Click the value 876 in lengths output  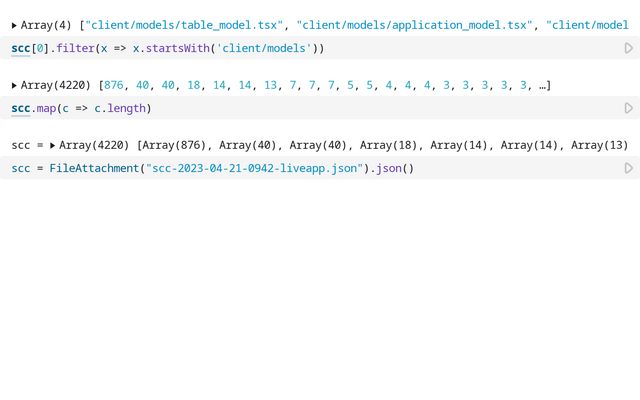tap(114, 85)
